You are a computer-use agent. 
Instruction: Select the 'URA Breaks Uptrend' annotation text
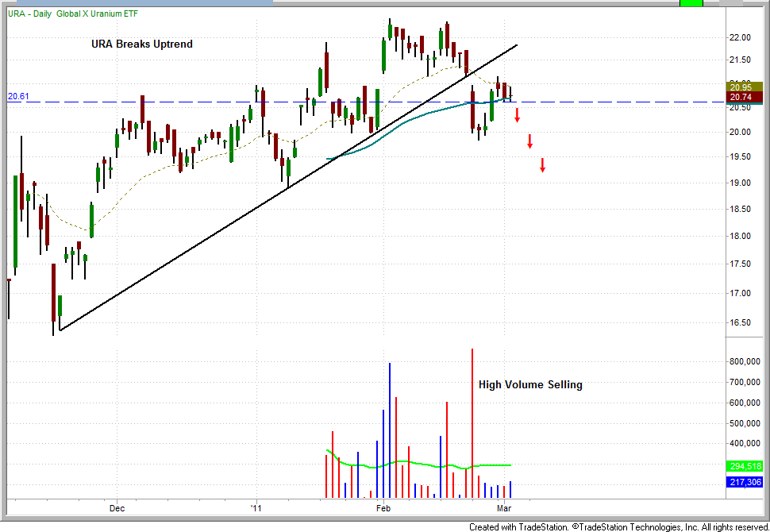142,44
